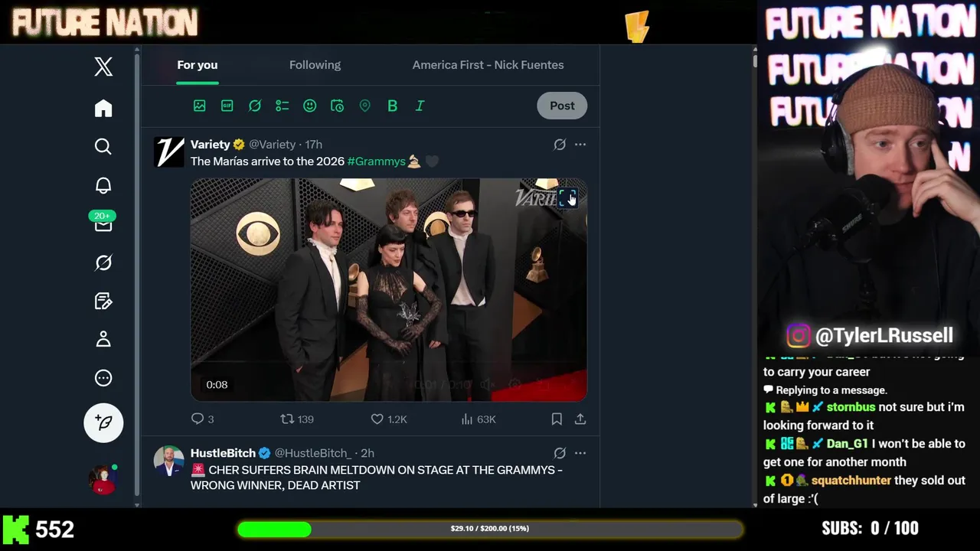Open HustleBitch account name link
Viewport: 980px width, 551px height.
[224, 453]
